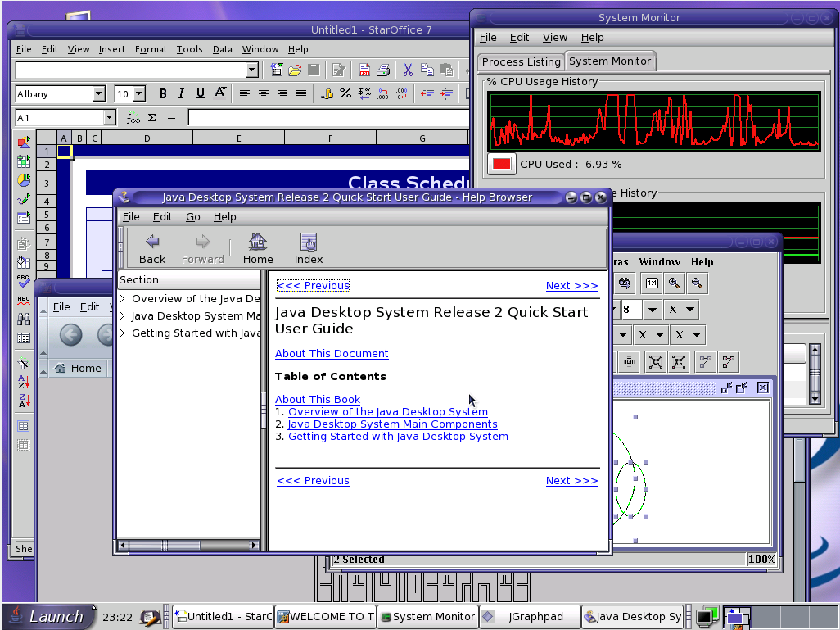Click the New spreadsheet icon

(x=276, y=70)
